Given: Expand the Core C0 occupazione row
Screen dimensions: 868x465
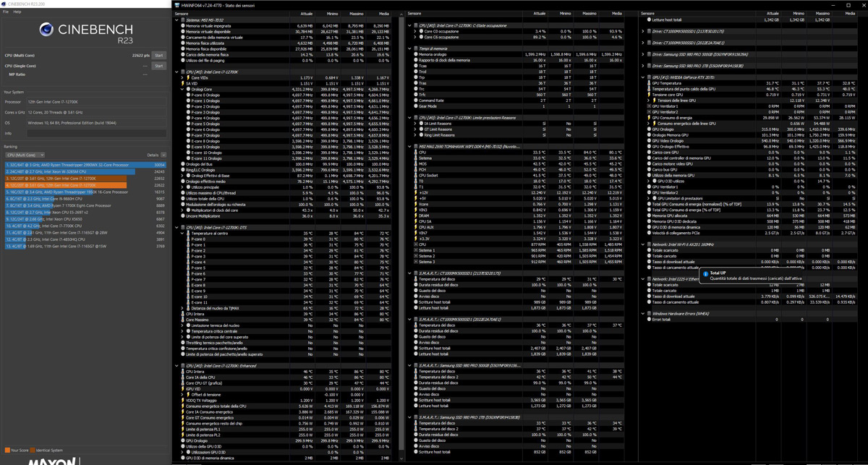Looking at the screenshot, I should 415,31.
